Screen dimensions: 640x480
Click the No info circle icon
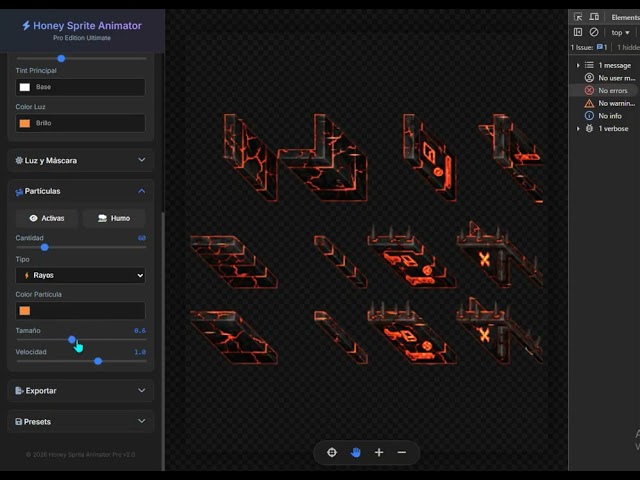[589, 116]
